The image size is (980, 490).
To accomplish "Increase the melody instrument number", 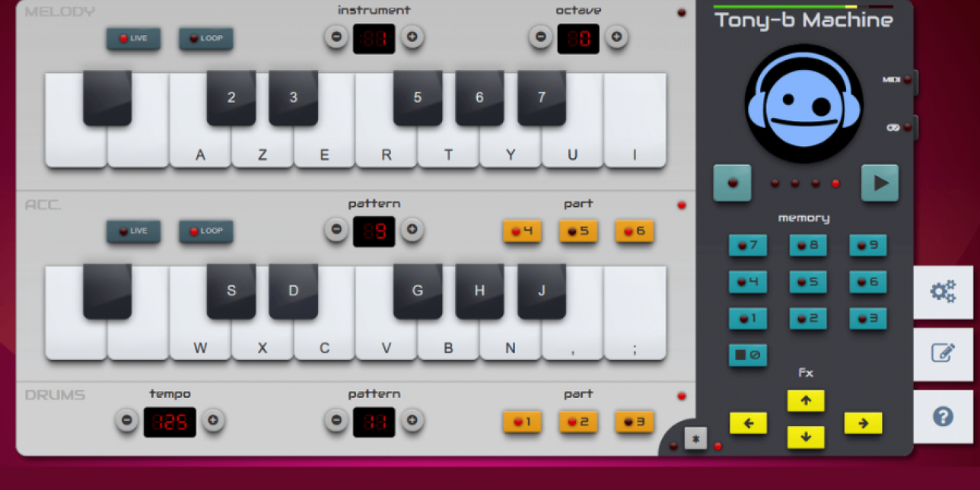I will pyautogui.click(x=412, y=37).
